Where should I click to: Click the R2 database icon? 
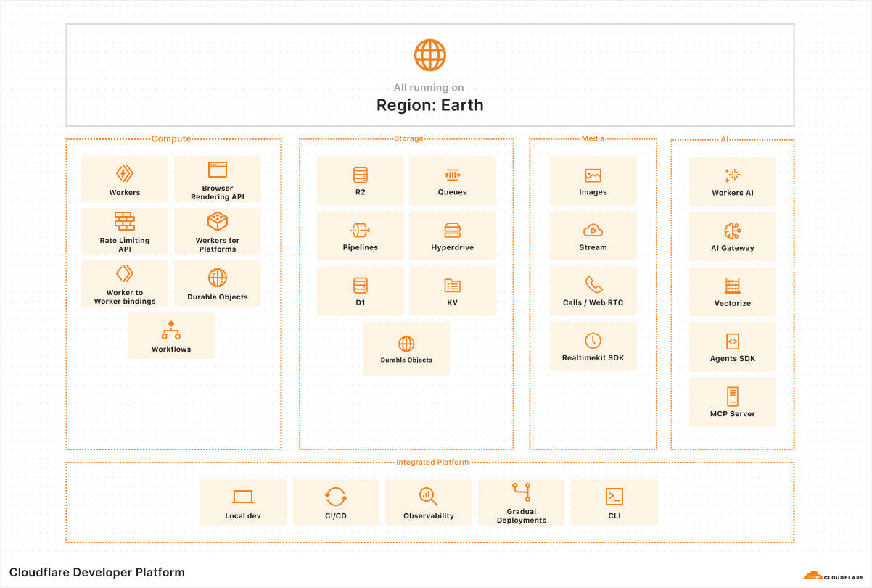[361, 175]
